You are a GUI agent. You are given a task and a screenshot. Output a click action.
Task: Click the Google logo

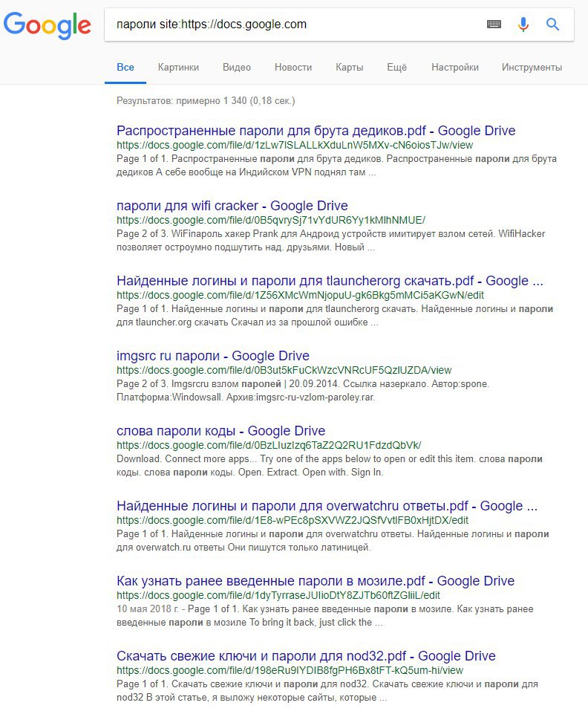[48, 25]
